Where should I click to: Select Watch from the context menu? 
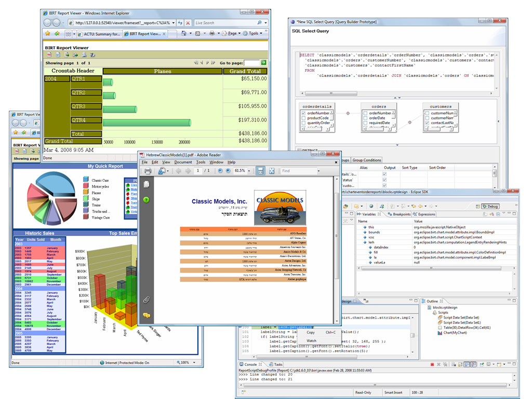(x=311, y=341)
